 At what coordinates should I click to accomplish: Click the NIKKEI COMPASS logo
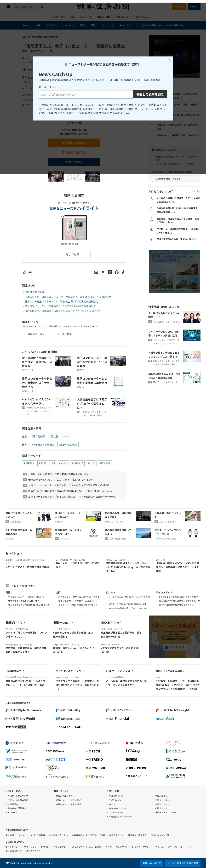tap(176, 768)
